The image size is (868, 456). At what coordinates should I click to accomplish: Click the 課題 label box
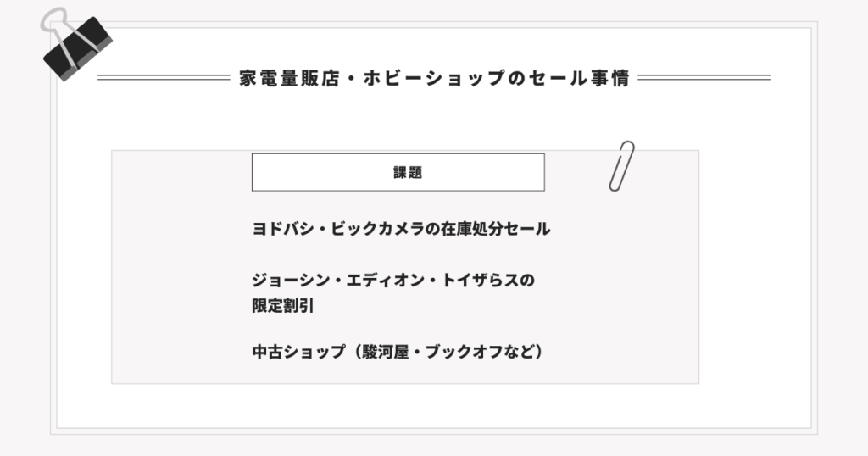pyautogui.click(x=398, y=172)
